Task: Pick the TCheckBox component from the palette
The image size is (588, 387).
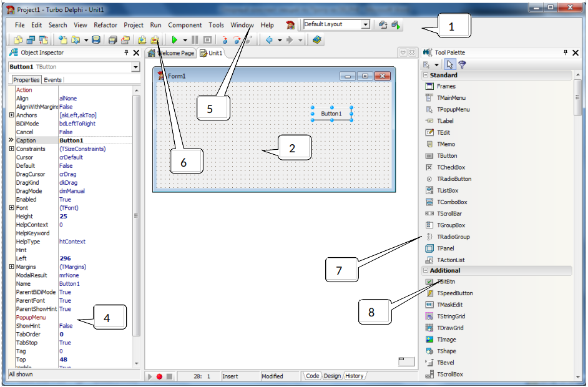Action: pos(451,167)
